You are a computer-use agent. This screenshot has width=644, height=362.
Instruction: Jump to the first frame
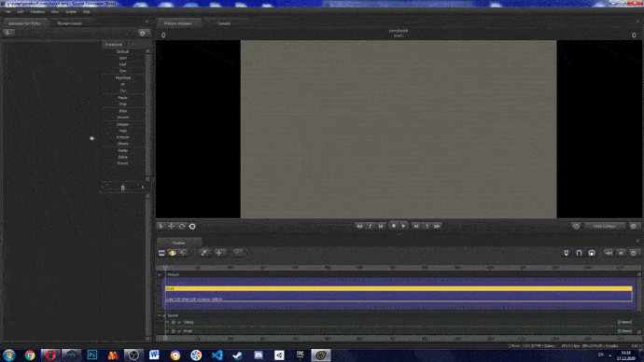359,226
